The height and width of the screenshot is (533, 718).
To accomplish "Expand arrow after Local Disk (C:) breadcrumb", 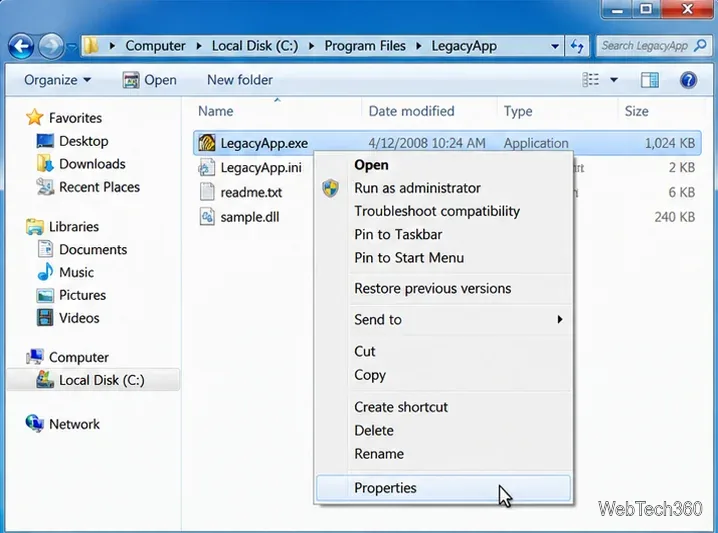I will (311, 46).
